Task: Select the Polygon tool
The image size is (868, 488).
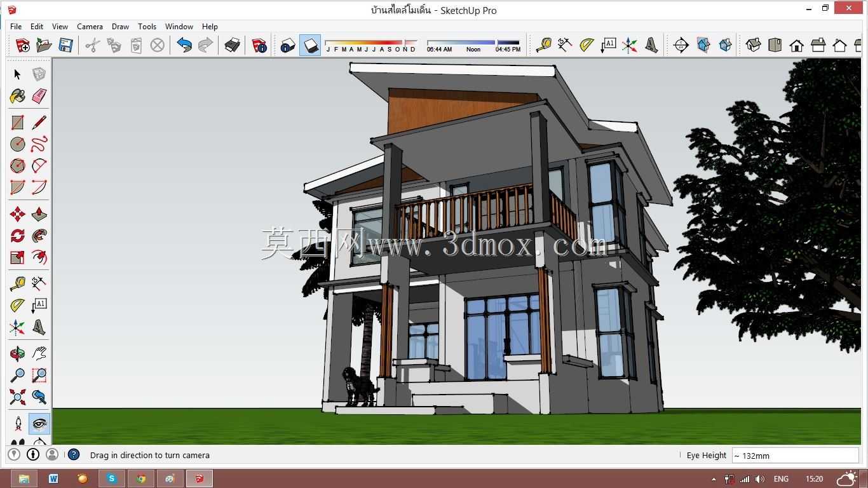Action: tap(17, 166)
